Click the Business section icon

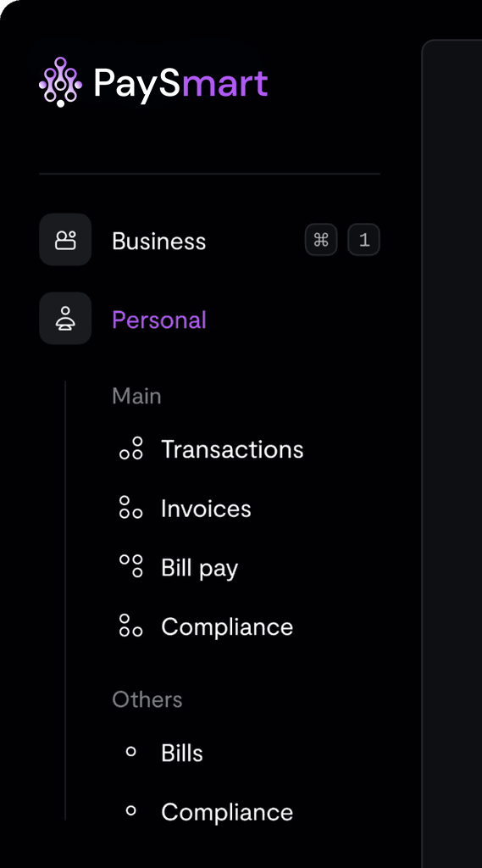[65, 240]
